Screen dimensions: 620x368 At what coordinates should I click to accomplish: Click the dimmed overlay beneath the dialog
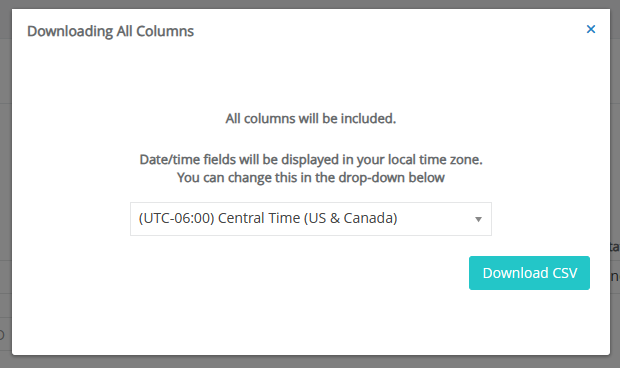[x=310, y=362]
